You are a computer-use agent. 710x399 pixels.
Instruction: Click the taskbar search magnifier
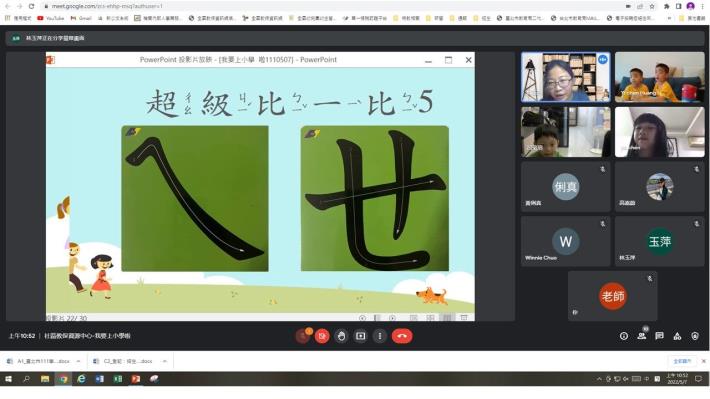tap(26, 379)
